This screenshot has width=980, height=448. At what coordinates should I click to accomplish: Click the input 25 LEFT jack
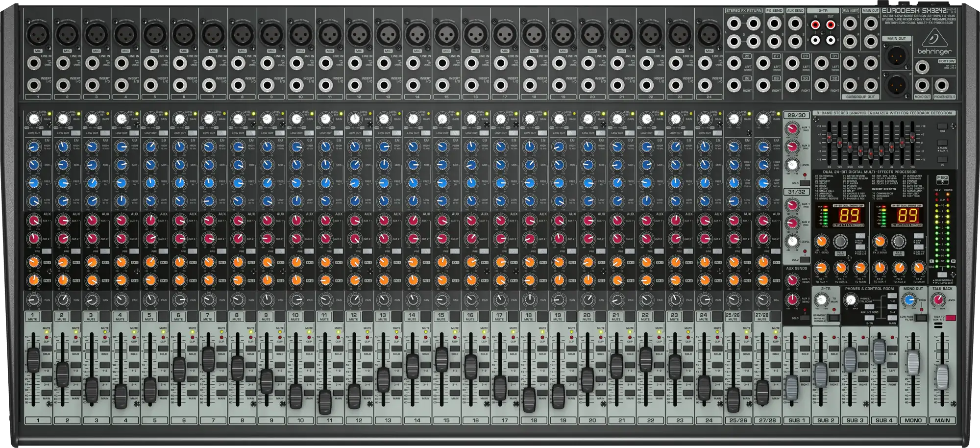(x=734, y=63)
